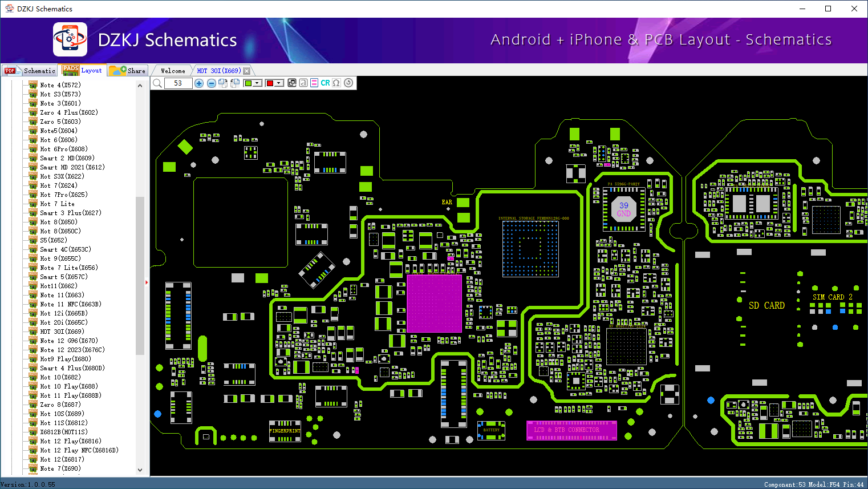The image size is (868, 489).
Task: Select the pad labeled 39 GND
Action: (624, 209)
